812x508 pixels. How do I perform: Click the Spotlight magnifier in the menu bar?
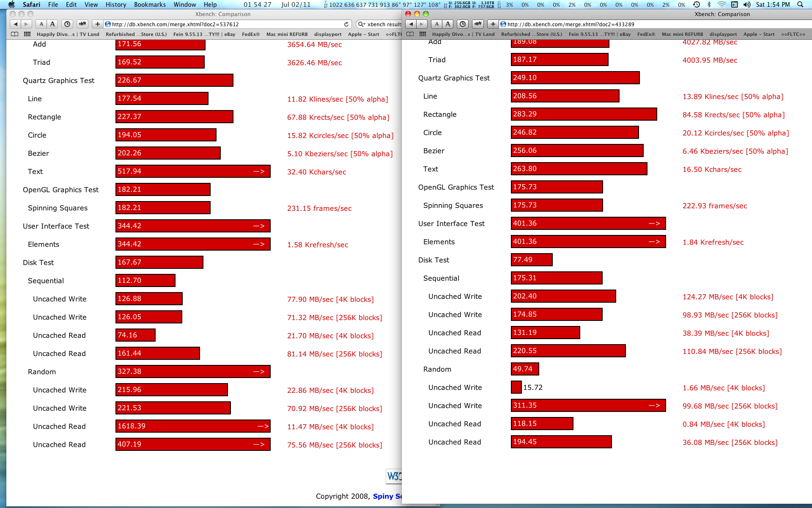tap(800, 5)
